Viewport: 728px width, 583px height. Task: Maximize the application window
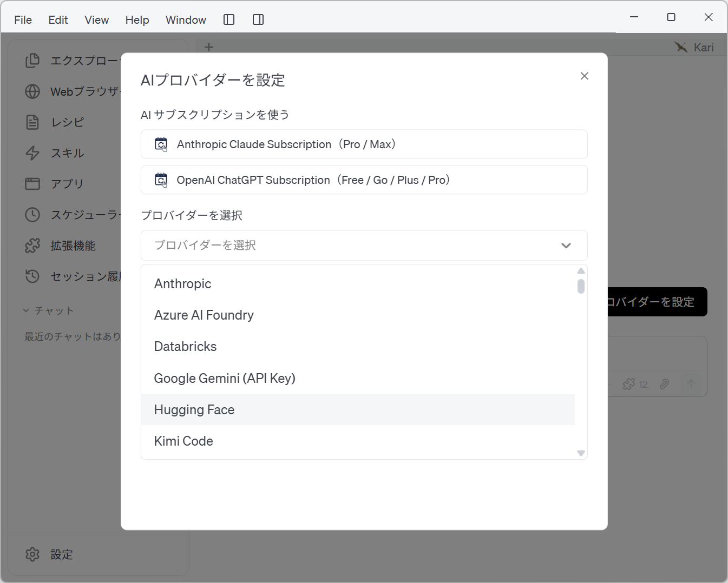coord(671,17)
